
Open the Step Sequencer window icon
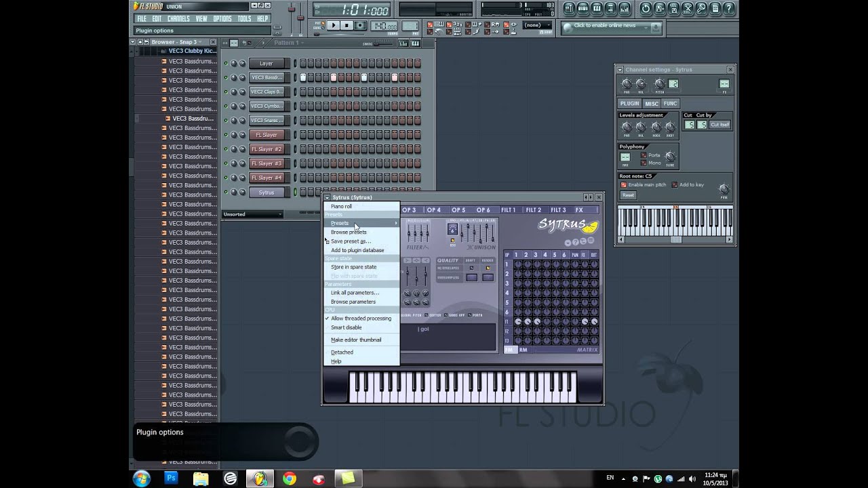pos(583,8)
